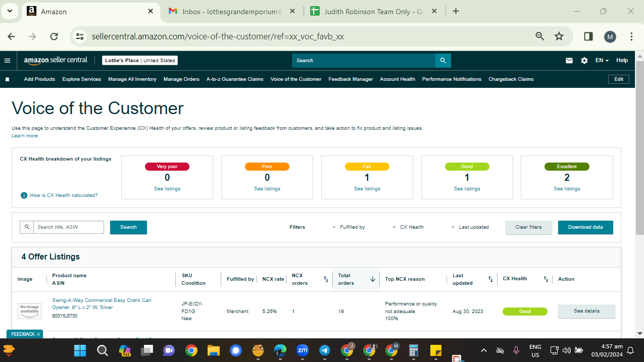This screenshot has height=362, width=644.
Task: Click the Edit favorites bar button
Action: click(619, 79)
